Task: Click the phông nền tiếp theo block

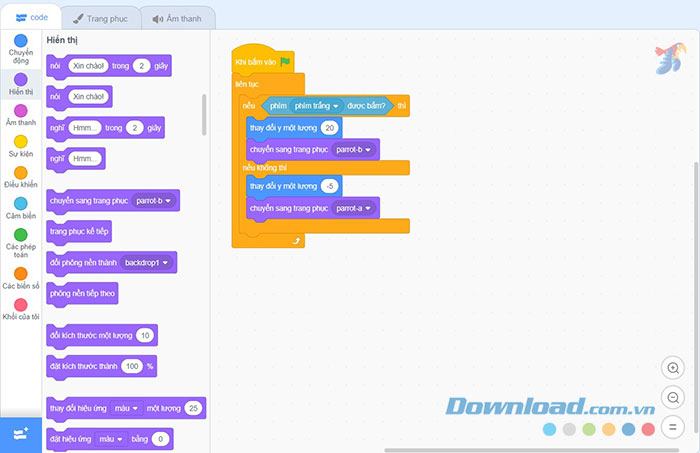Action: [83, 293]
